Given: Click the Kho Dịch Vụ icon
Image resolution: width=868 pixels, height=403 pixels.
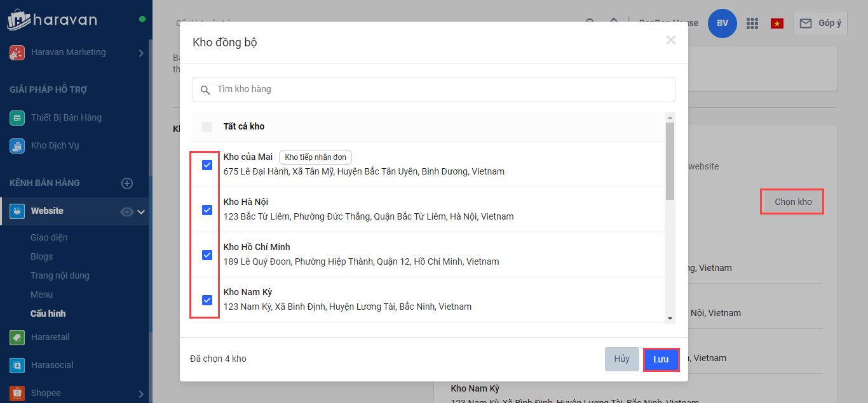Looking at the screenshot, I should 17,146.
